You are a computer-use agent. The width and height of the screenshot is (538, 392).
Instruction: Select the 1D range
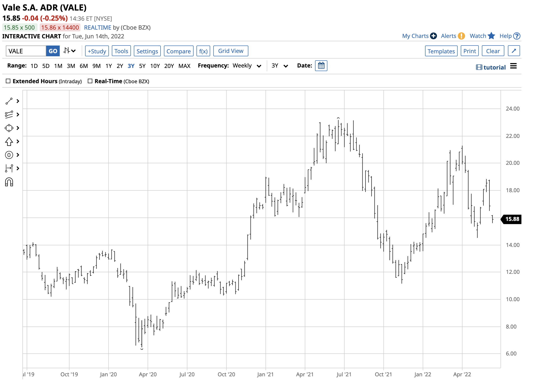34,66
